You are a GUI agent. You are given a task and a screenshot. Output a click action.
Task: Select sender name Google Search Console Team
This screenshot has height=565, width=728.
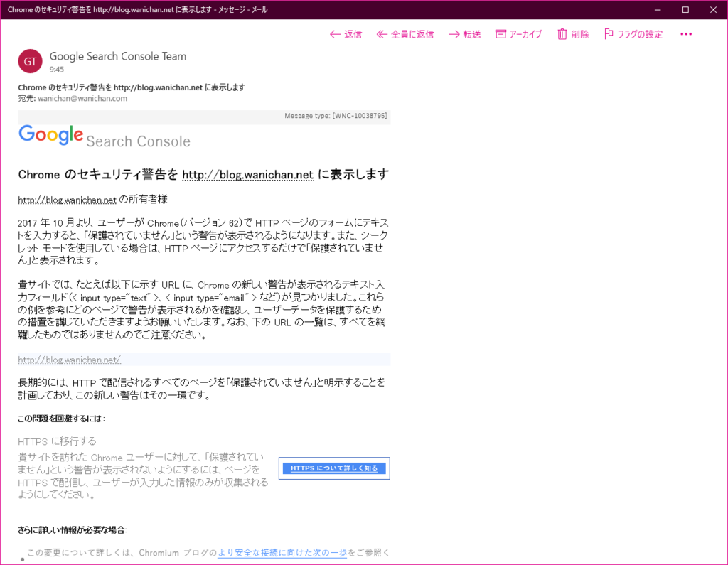[x=118, y=56]
